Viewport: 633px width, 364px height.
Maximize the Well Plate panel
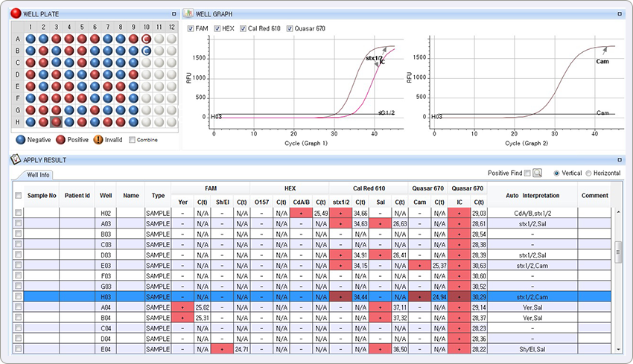point(174,14)
